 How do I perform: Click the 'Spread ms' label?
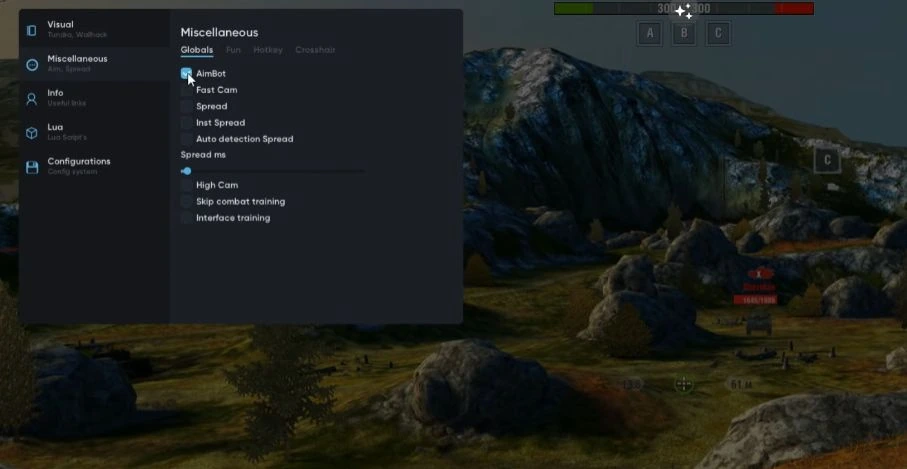(203, 155)
